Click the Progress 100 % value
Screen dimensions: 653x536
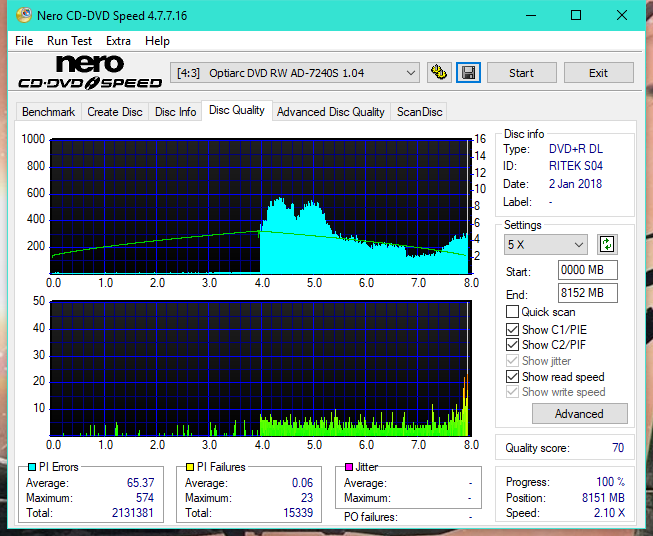click(x=611, y=482)
